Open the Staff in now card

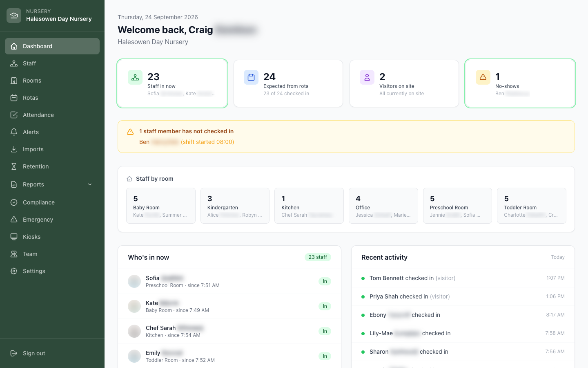tap(172, 83)
